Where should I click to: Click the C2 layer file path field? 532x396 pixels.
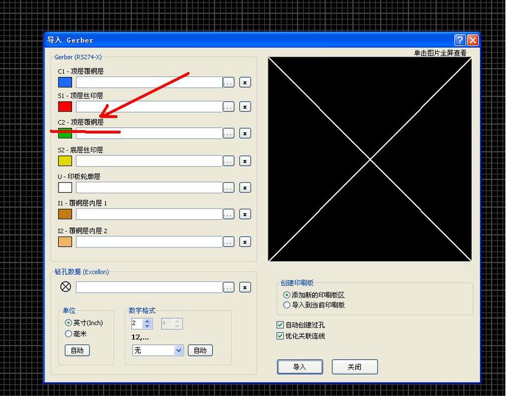[x=148, y=134]
